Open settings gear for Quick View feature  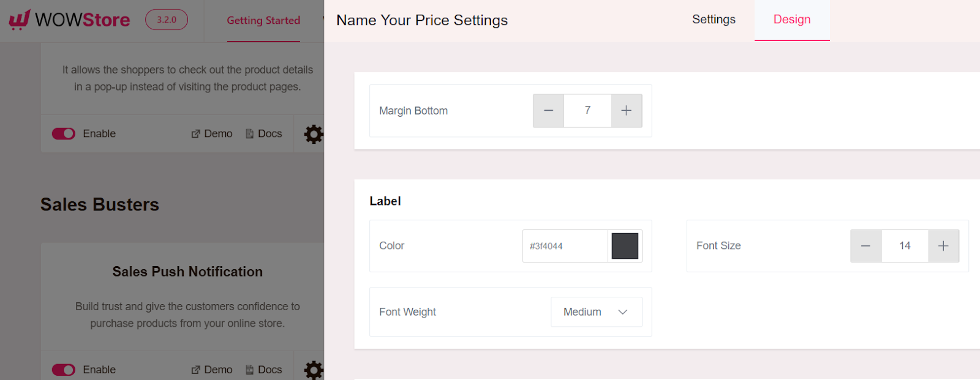point(314,133)
